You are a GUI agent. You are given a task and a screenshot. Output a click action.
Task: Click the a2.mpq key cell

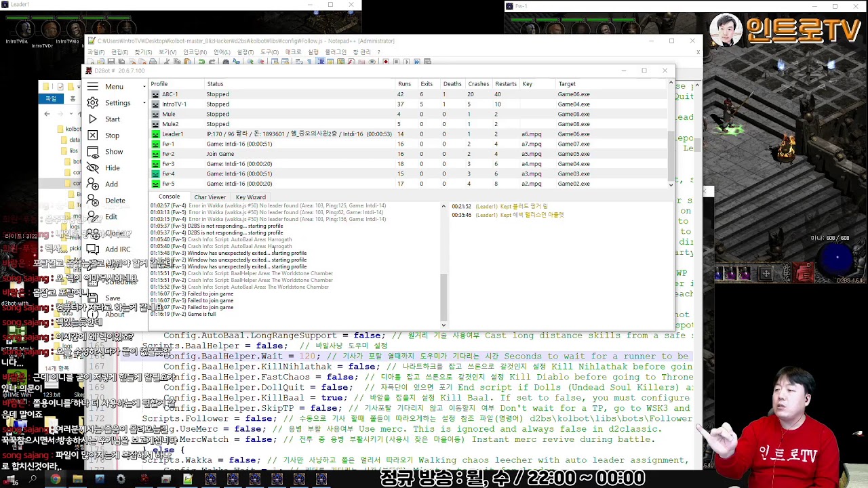click(532, 184)
